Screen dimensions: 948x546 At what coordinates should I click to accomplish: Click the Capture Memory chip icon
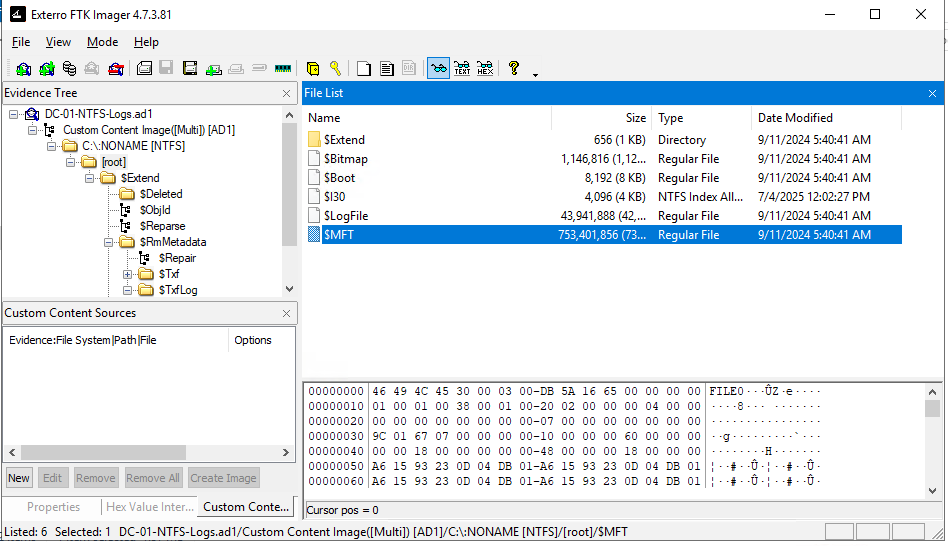[x=282, y=68]
